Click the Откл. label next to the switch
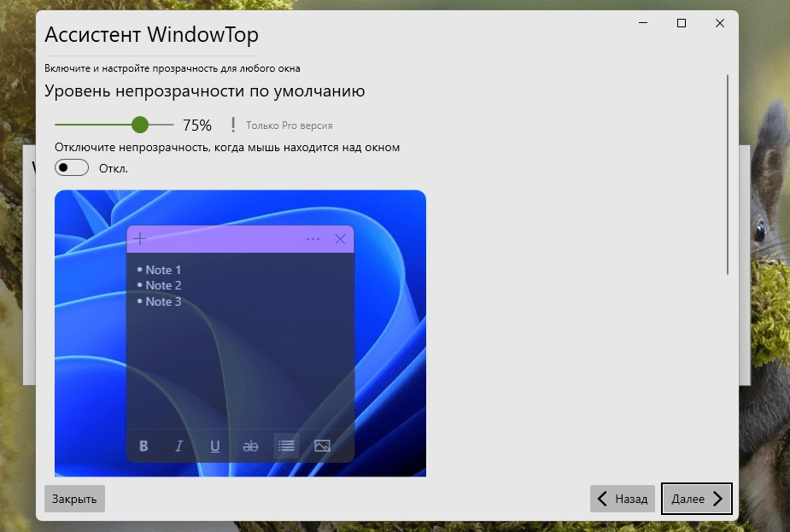Screen dimensions: 790x532 coord(114,169)
